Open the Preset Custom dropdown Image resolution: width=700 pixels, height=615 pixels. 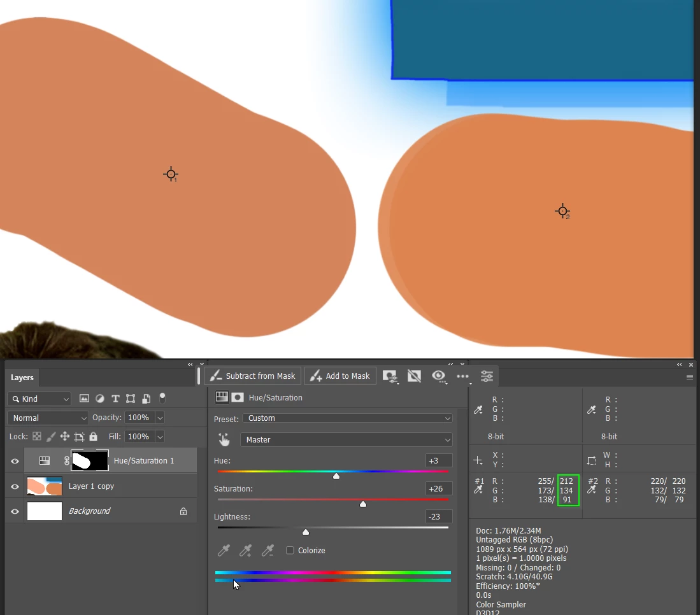click(x=347, y=418)
